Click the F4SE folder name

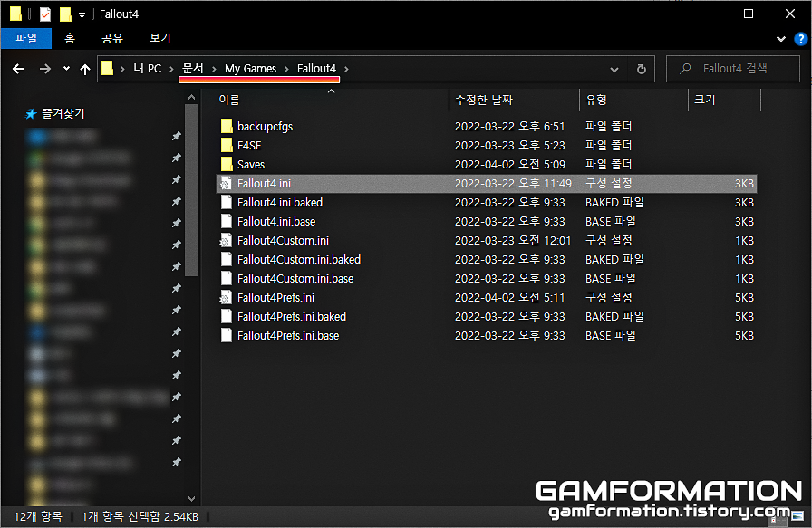tap(249, 146)
